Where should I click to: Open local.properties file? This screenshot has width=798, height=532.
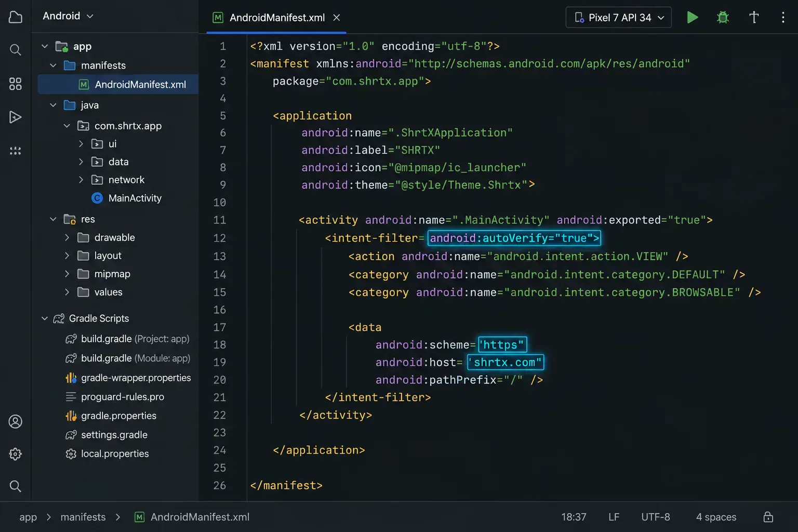[x=107, y=454]
